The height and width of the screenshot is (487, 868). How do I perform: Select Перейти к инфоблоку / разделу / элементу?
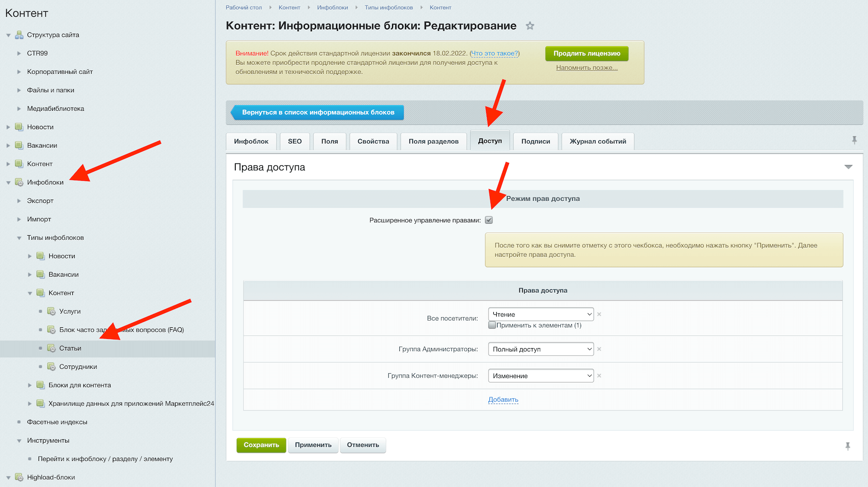click(x=105, y=459)
